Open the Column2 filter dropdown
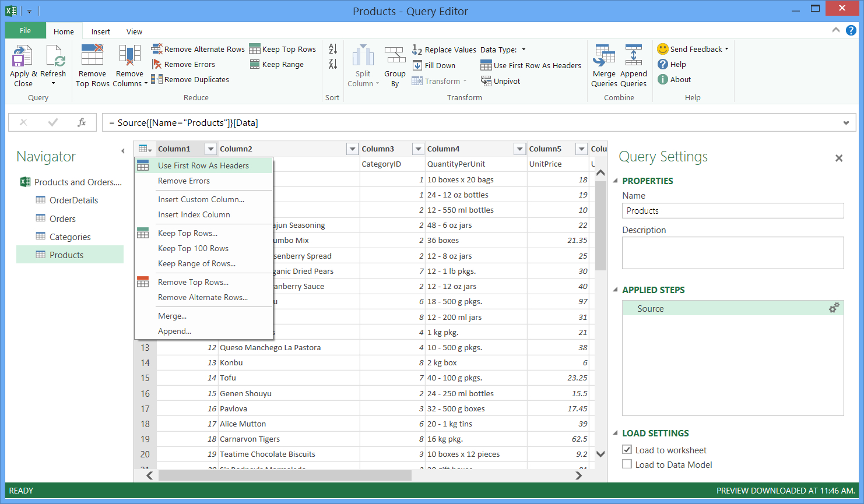 [352, 149]
